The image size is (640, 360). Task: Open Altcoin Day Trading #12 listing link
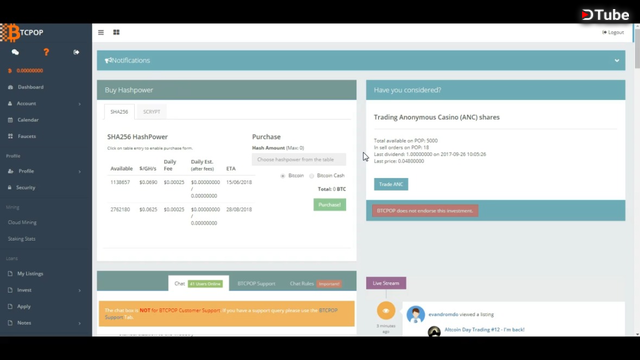coord(484,329)
